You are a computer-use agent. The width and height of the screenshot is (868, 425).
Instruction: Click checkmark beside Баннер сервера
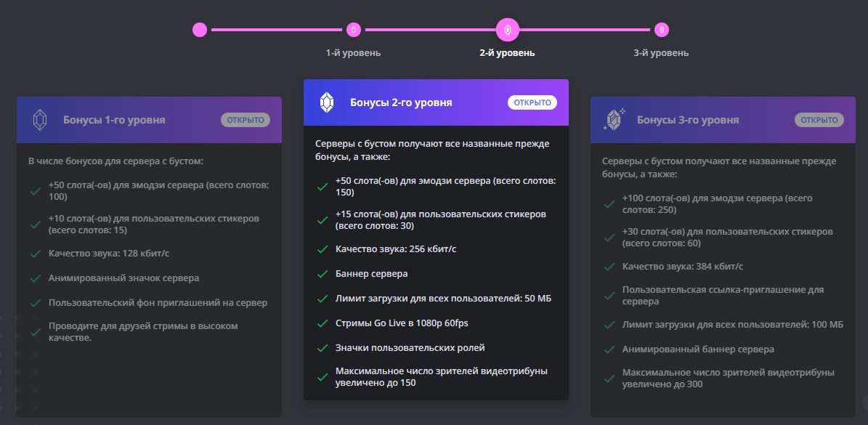(323, 274)
